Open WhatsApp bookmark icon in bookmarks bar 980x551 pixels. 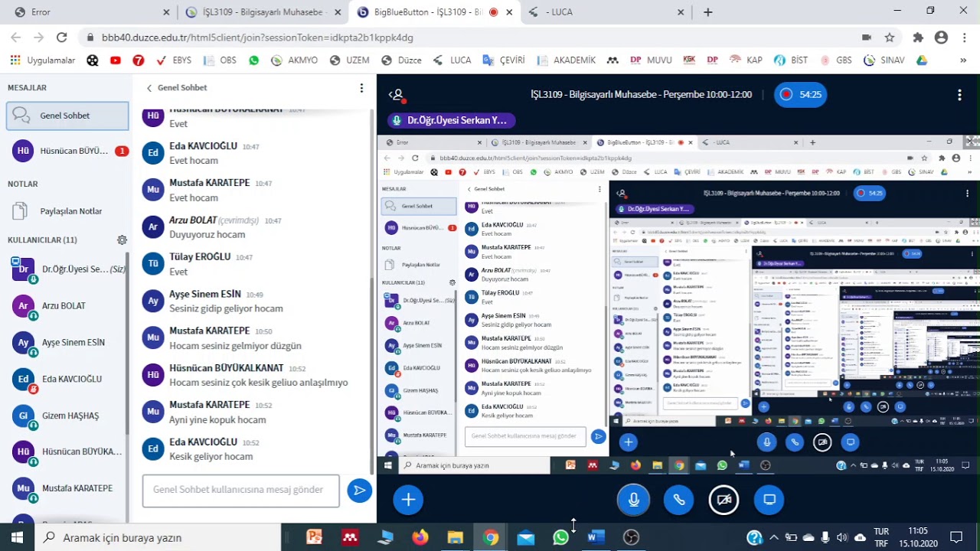(254, 60)
